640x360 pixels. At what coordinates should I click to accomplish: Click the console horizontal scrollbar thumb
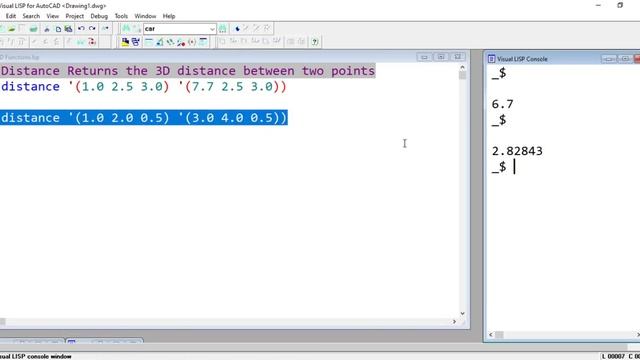499,335
